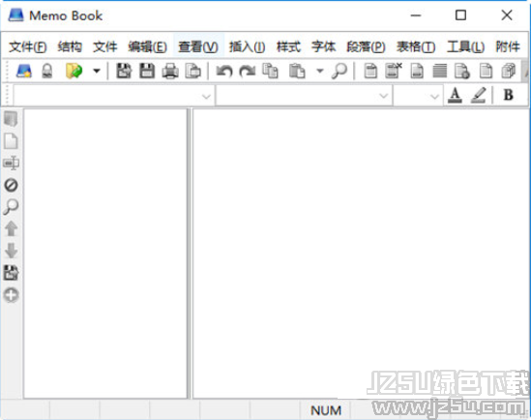Image resolution: width=531 pixels, height=420 pixels.
Task: Click the paste clipboard icon
Action: pos(297,72)
